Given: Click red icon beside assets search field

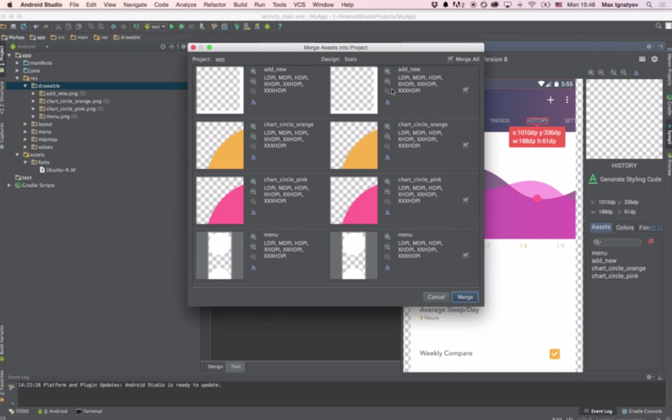Looking at the screenshot, I should [x=651, y=241].
